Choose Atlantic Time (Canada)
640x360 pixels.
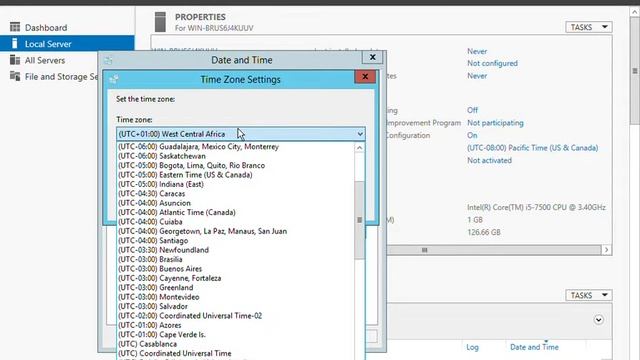pos(177,212)
